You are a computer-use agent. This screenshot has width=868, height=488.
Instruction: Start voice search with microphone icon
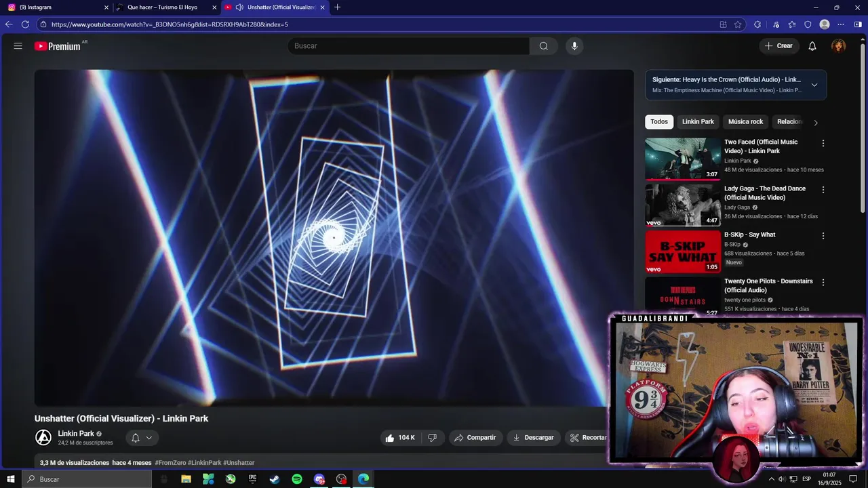coord(574,46)
